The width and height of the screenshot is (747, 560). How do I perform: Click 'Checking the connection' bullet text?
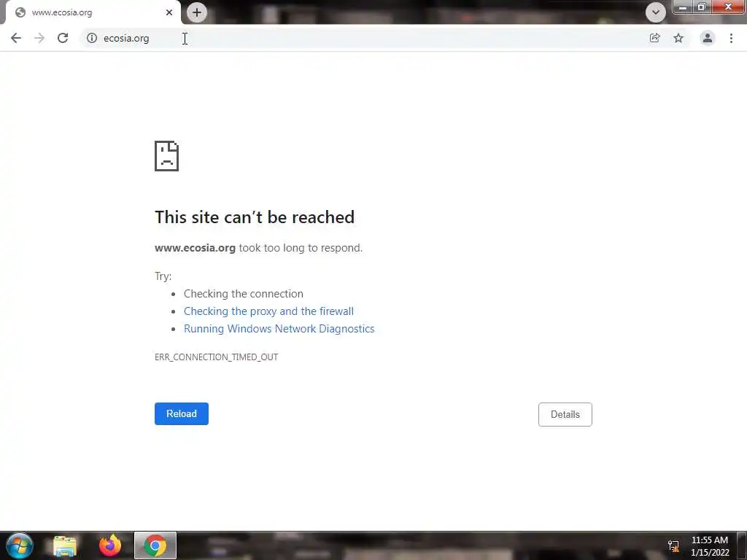[244, 294]
